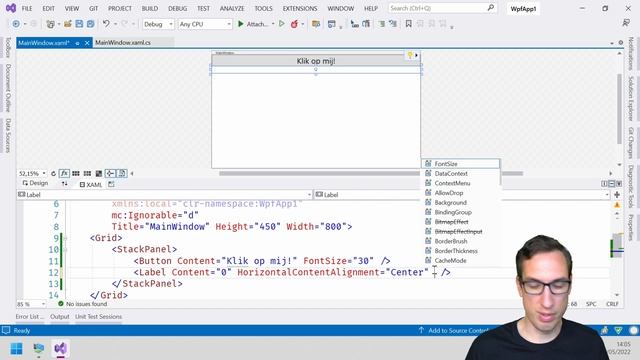This screenshot has height=360, width=640.
Task: Click the Start Without Debugging outline arrow
Action: (282, 24)
